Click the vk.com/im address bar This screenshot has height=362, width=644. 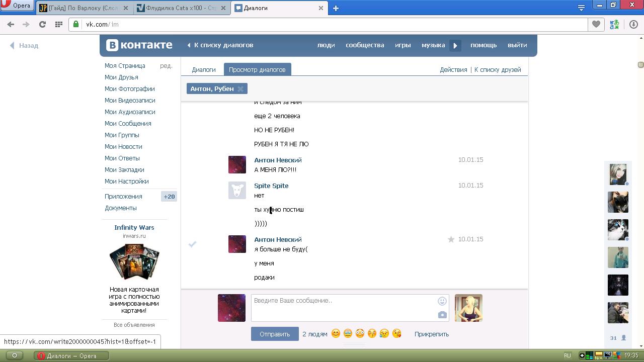pyautogui.click(x=328, y=24)
